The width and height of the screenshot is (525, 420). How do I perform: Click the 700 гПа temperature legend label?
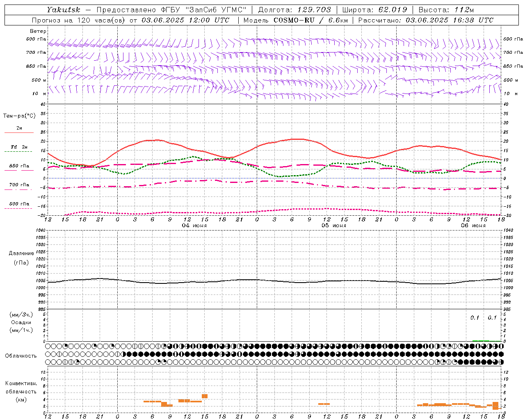pyautogui.click(x=19, y=185)
